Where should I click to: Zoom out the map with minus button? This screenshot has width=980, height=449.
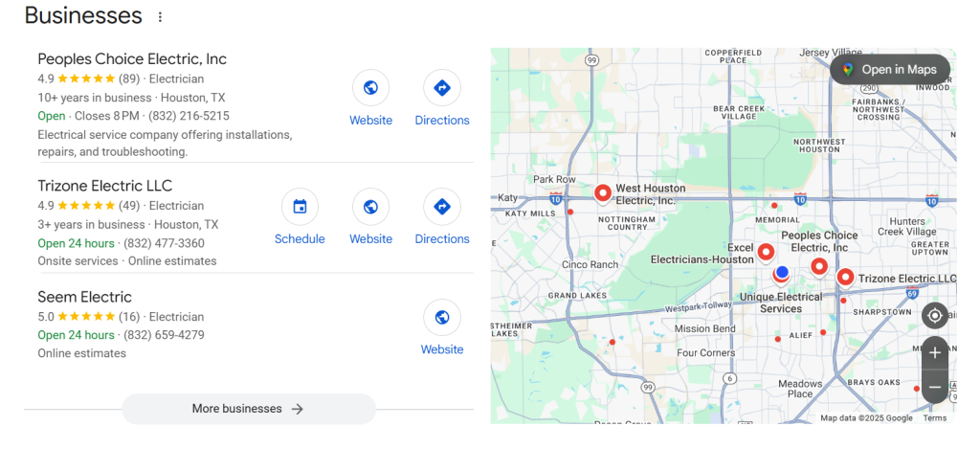point(934,388)
